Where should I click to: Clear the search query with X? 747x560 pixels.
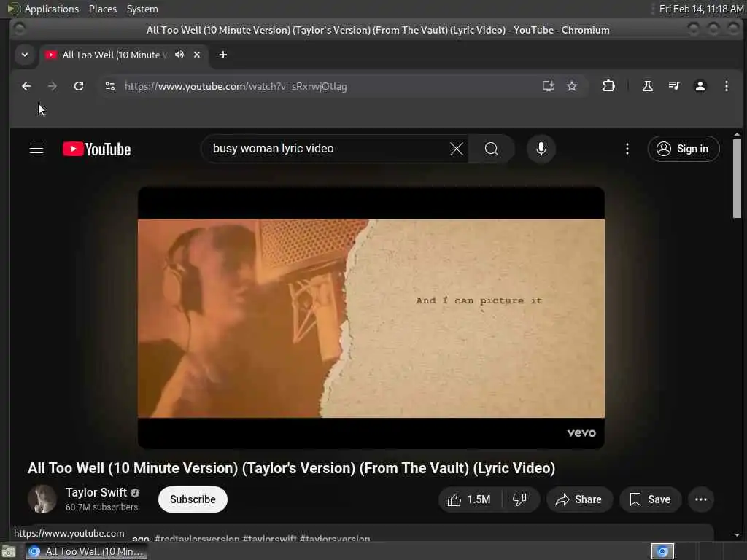(x=457, y=149)
